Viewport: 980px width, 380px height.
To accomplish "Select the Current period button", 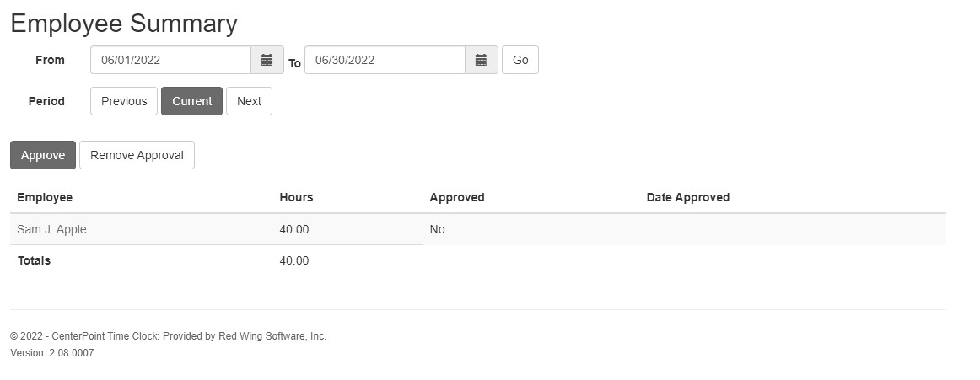I will tap(191, 101).
